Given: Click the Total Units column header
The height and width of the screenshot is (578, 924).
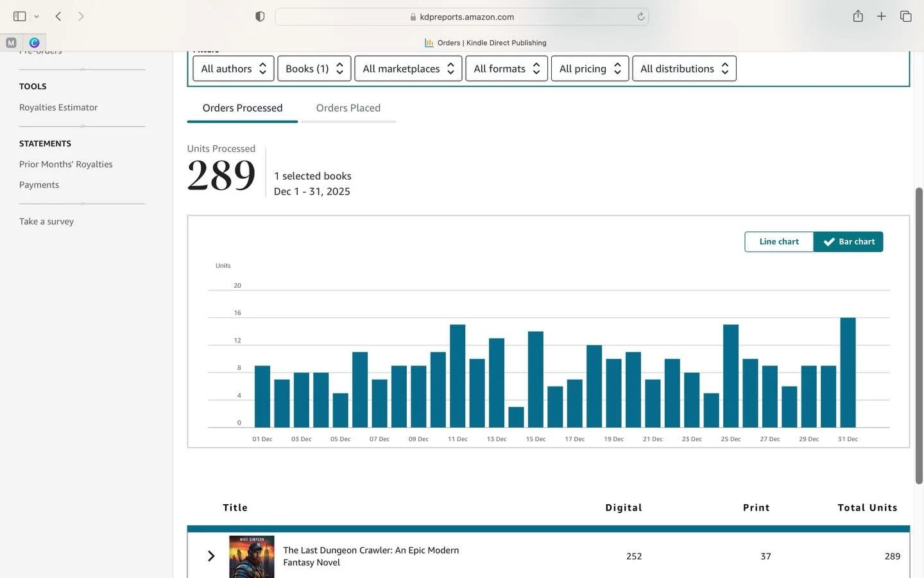Looking at the screenshot, I should tap(868, 507).
